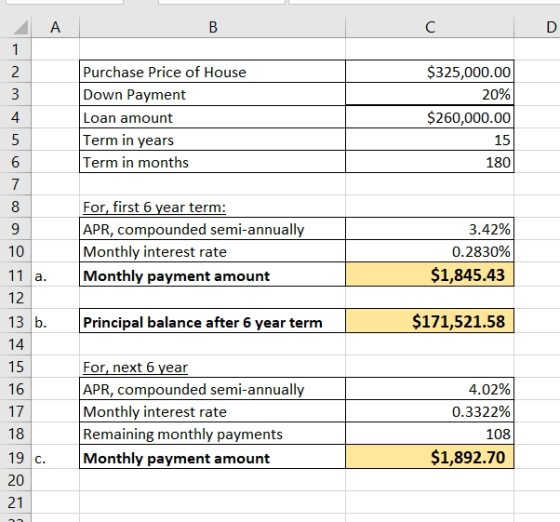This screenshot has width=560, height=522.
Task: Click 'Remaining monthly payments' label cell
Action: [x=212, y=434]
